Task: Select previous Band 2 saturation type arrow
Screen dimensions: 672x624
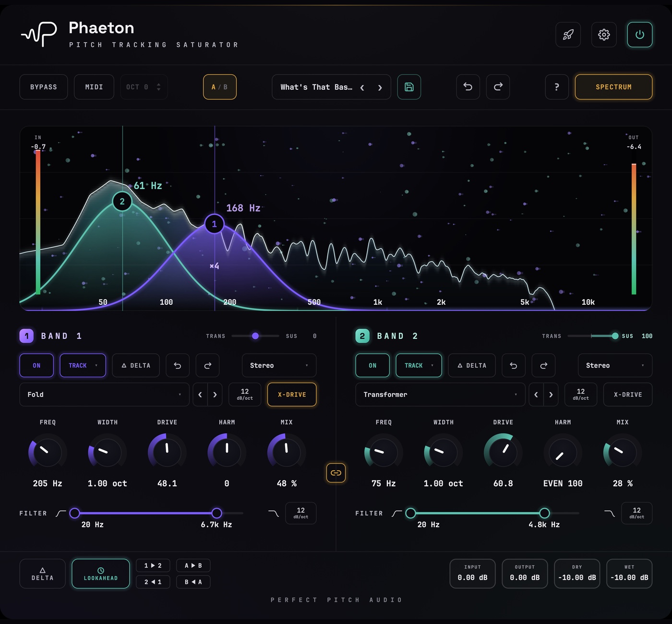Action: point(536,395)
